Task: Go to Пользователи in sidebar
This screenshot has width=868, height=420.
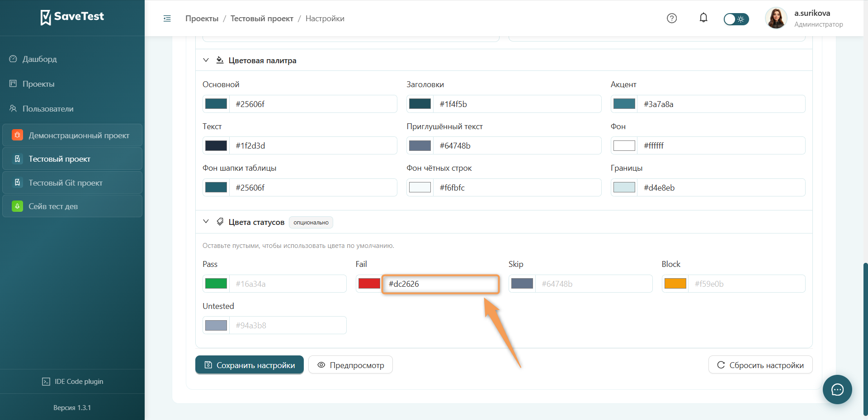Action: (x=48, y=109)
